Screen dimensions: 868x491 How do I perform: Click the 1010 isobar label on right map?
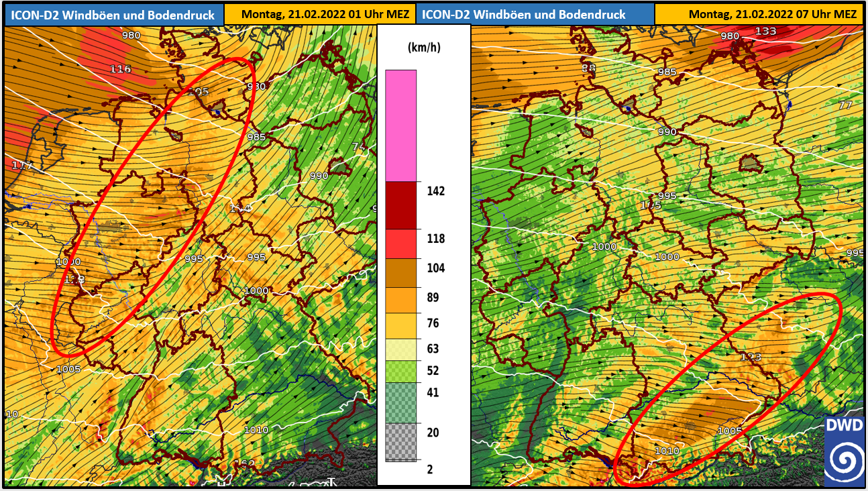667,451
